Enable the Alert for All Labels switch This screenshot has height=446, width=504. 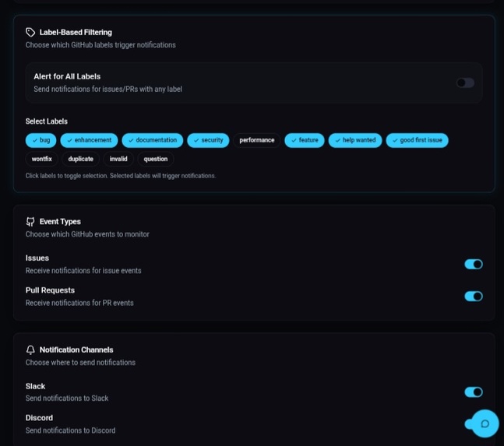click(465, 83)
